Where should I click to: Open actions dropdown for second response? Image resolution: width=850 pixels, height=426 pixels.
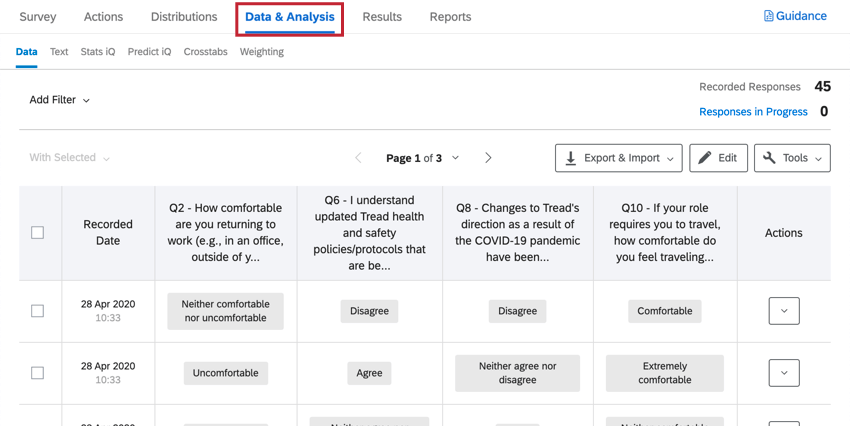click(x=783, y=373)
